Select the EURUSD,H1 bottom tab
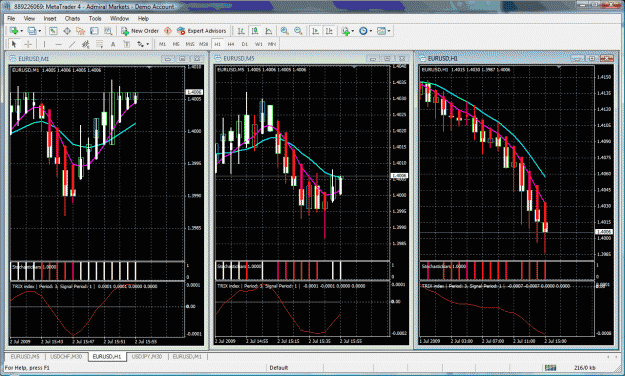 point(106,356)
